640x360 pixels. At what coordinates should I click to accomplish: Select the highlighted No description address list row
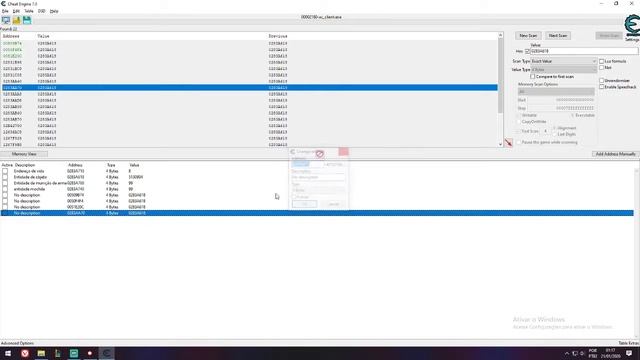(317, 213)
